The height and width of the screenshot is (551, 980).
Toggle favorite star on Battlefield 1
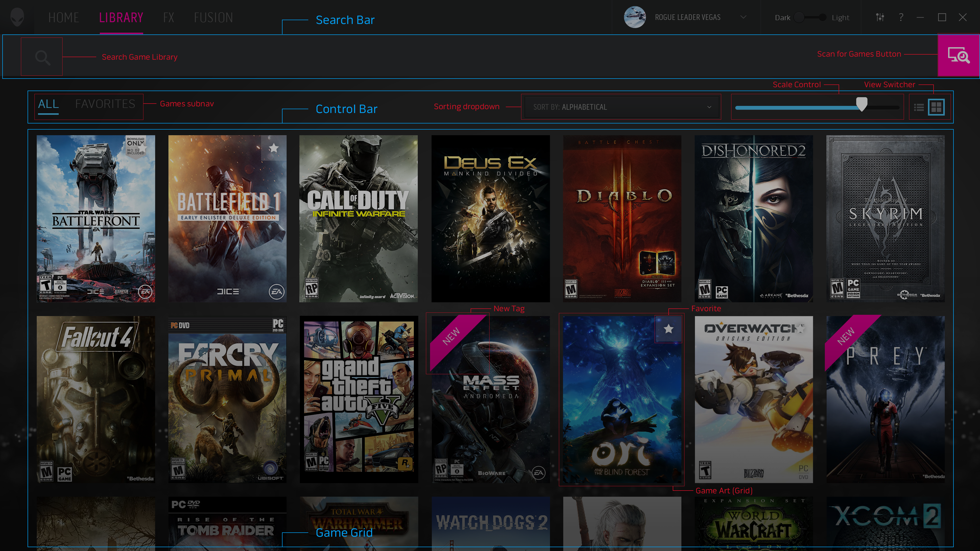274,148
